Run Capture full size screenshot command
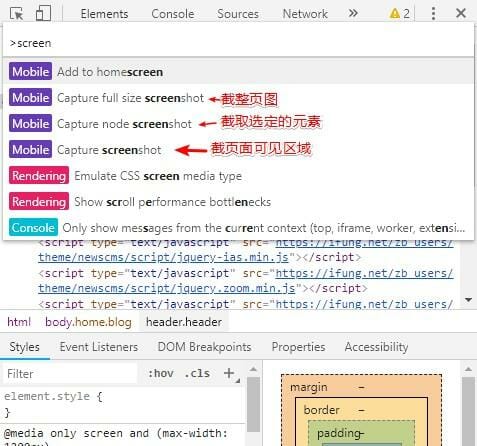Screen dimensions: 477x446 pyautogui.click(x=238, y=98)
